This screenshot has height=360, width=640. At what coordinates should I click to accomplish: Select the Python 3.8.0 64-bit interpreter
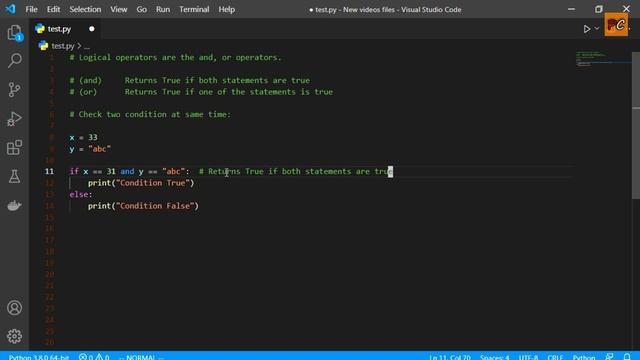(39, 357)
